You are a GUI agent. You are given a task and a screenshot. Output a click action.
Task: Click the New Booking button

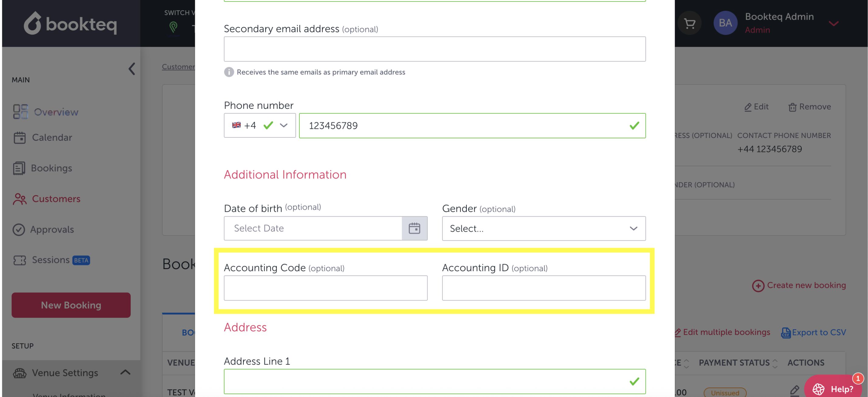[71, 305]
